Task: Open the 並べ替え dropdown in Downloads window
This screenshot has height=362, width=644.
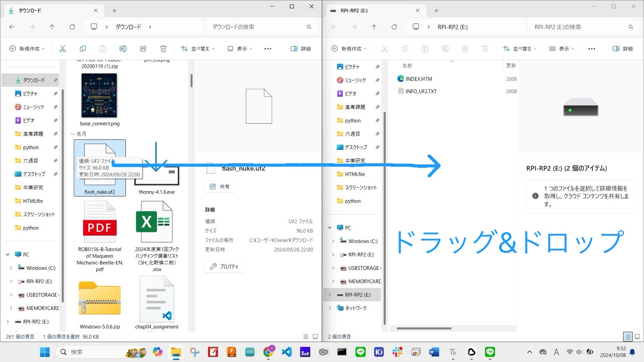Action: pyautogui.click(x=198, y=49)
